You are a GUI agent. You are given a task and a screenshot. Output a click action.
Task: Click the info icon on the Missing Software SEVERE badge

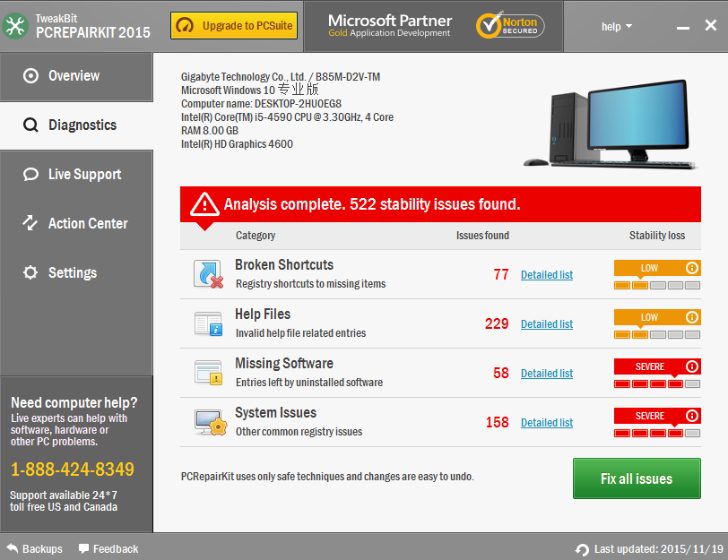[692, 366]
